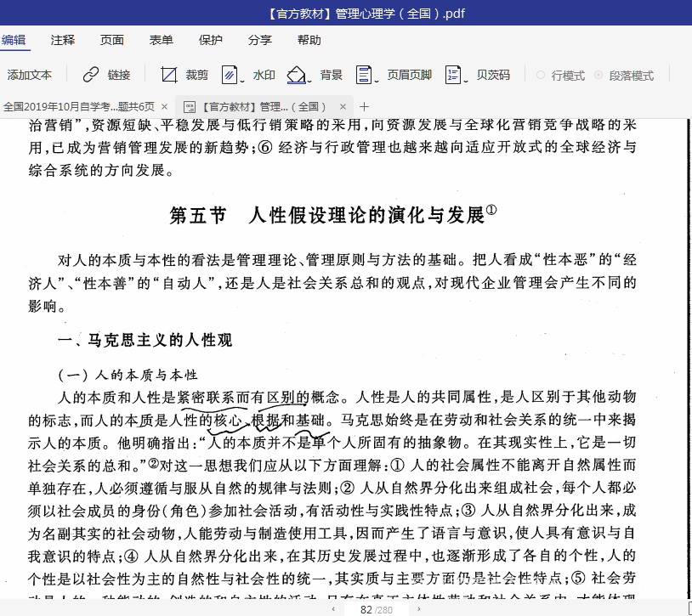The width and height of the screenshot is (692, 616).
Task: Click the text (一) 人的本质与本性
Action: pyautogui.click(x=128, y=375)
